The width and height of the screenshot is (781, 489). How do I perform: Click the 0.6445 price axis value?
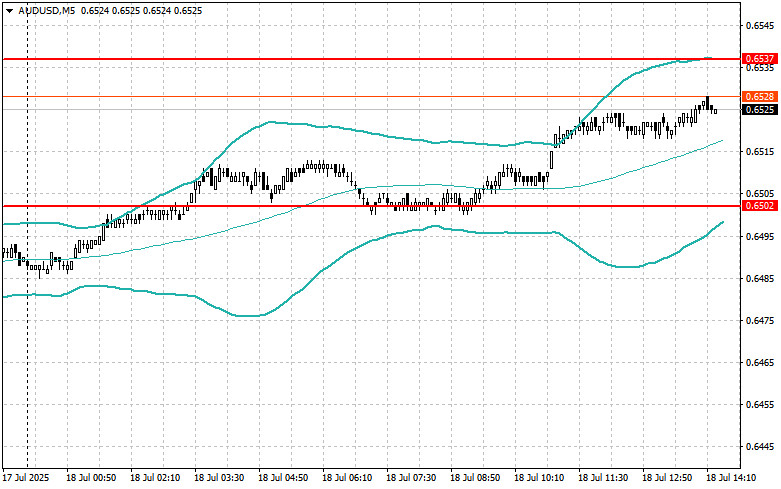(761, 447)
